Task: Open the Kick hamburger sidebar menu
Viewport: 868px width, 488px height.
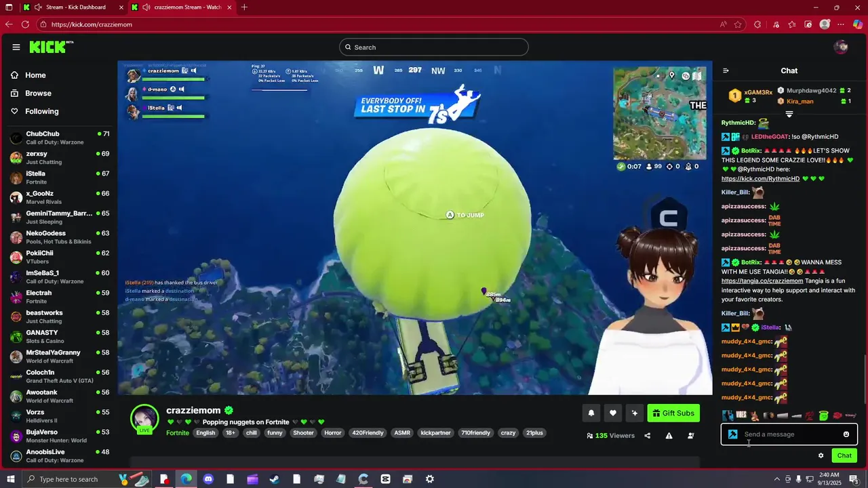Action: [x=16, y=47]
